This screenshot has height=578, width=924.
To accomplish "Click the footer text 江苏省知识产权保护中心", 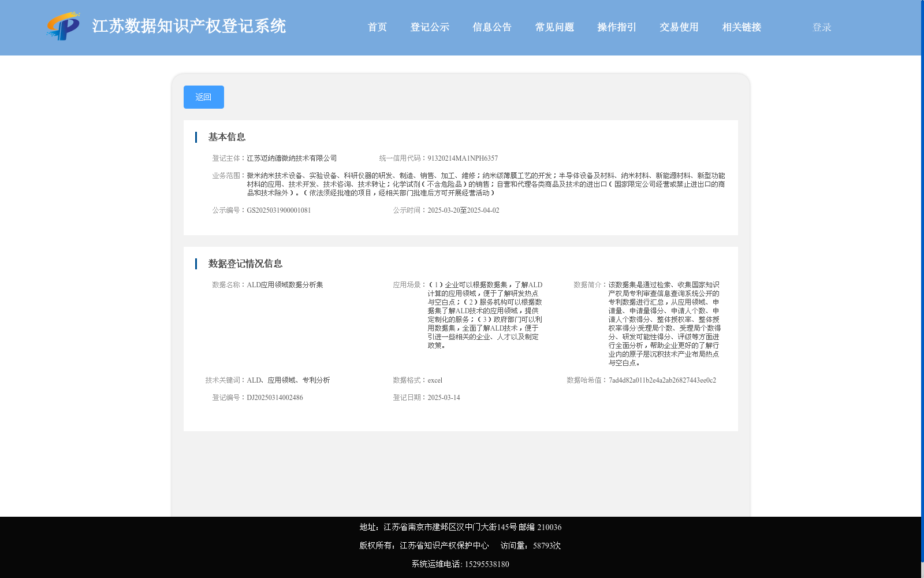I will tap(444, 546).
